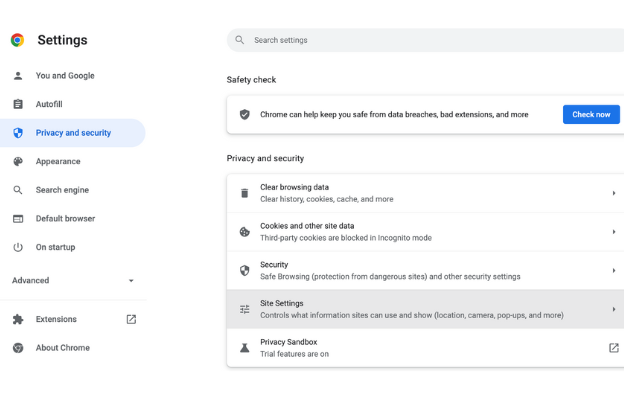
Task: Click the Default browser window icon
Action: click(x=18, y=219)
